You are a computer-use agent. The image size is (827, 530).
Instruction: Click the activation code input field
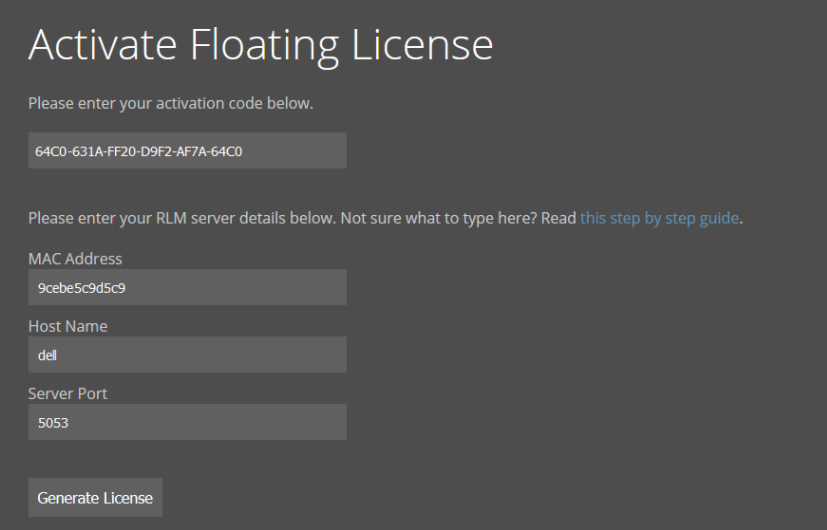pos(187,150)
